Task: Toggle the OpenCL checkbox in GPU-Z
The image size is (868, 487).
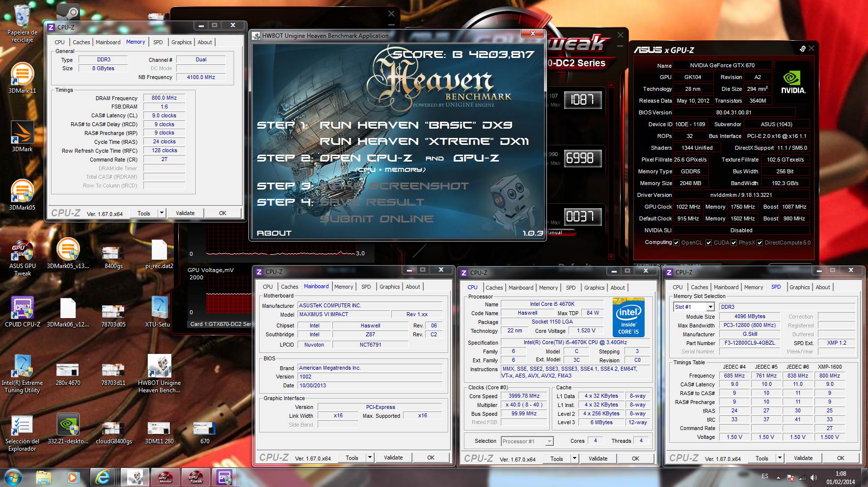Action: click(x=677, y=243)
